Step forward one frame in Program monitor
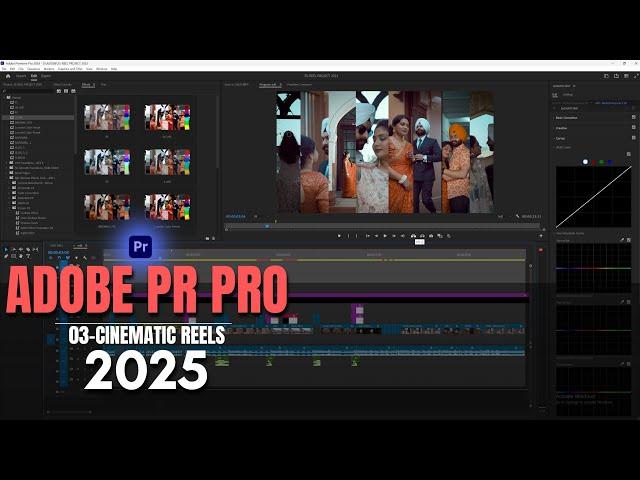Screen dimensions: 640x480 (394, 236)
